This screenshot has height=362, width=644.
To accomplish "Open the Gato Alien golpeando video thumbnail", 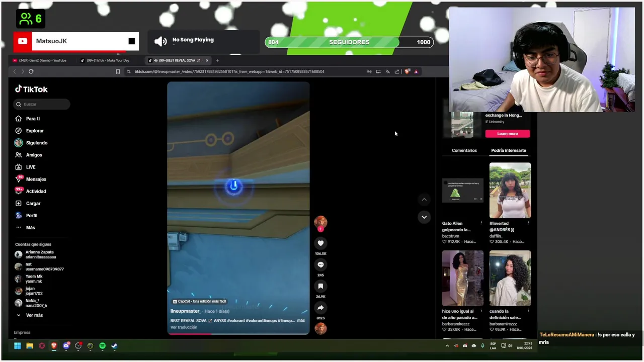I will click(x=463, y=191).
